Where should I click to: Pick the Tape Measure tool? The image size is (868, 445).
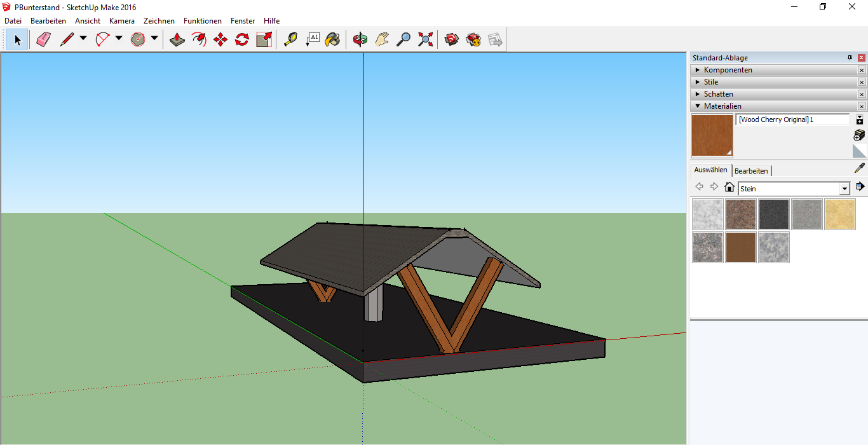click(290, 40)
